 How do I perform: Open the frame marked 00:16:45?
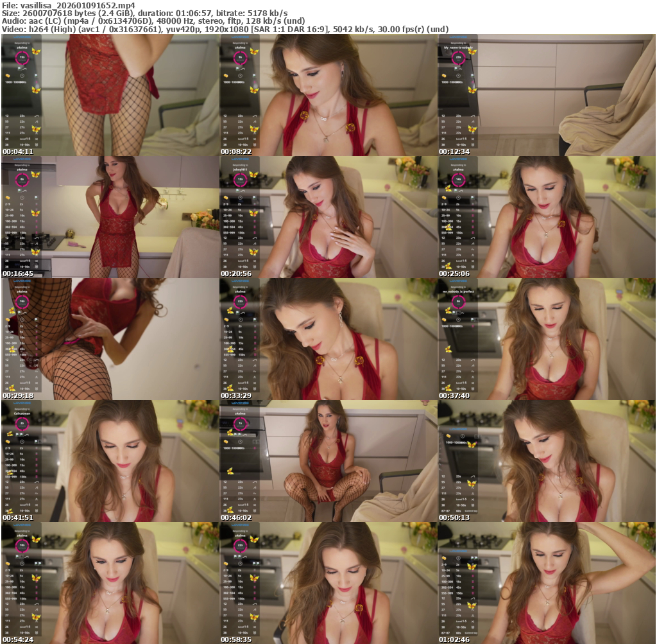(110, 217)
